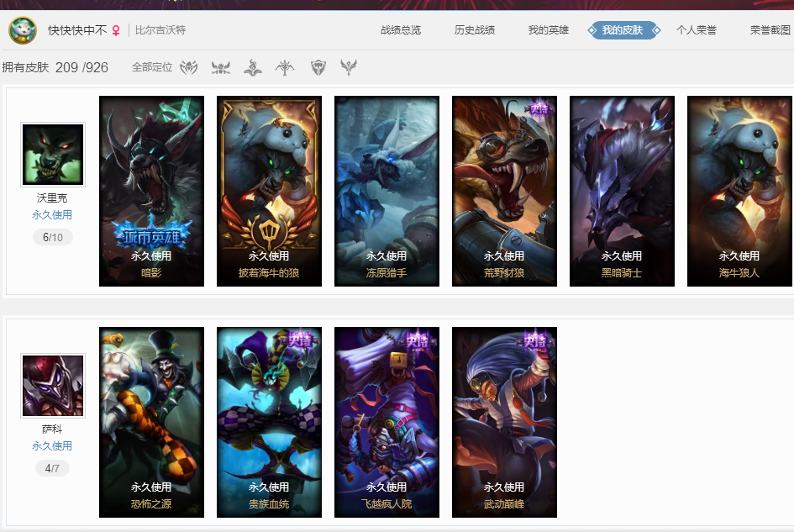Screen dimensions: 794x532
Task: Open the 暗影 city hero skin card
Action: [151, 191]
